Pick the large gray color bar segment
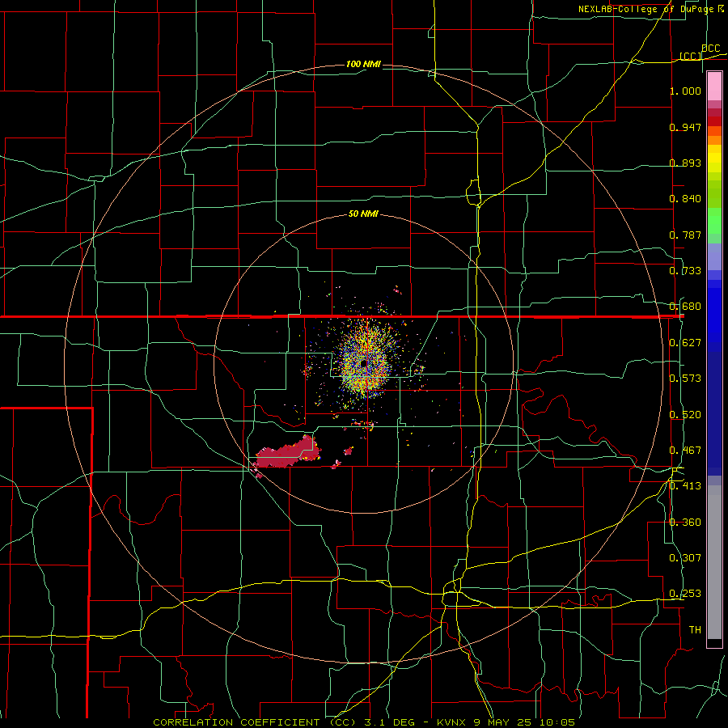Screen dimensions: 728x728 714,562
